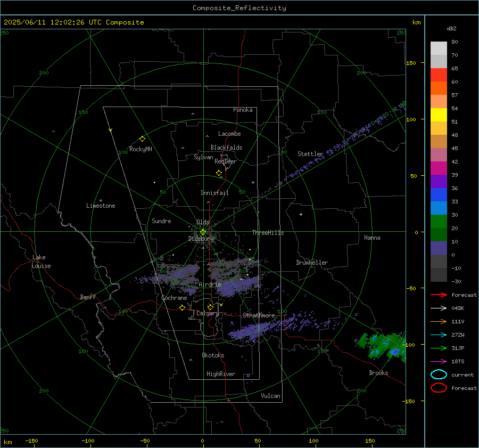The image size is (479, 448).
Task: Click the Blackfalds label
Action: (226, 148)
